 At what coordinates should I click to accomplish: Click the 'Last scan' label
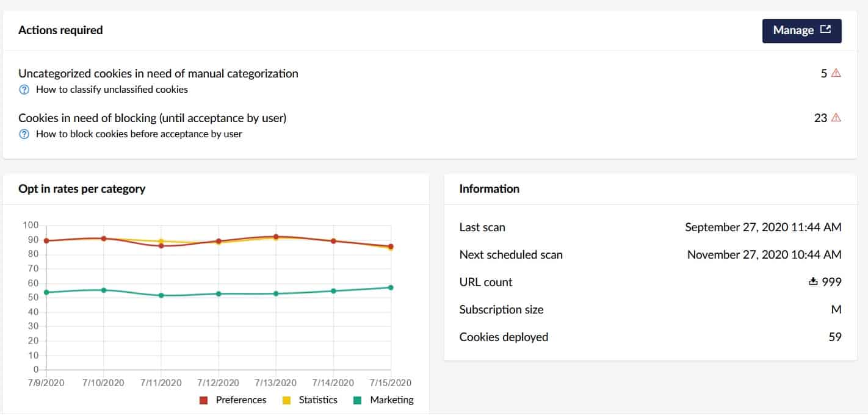click(x=482, y=228)
